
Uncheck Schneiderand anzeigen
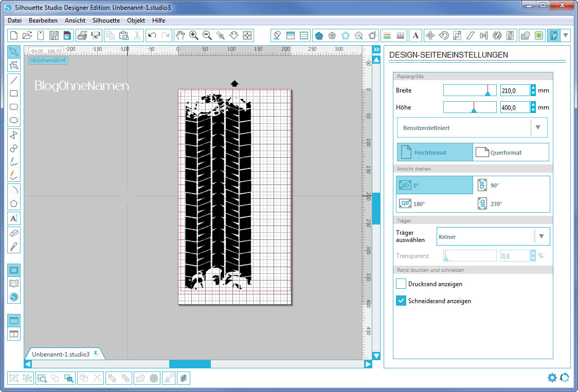[401, 301]
